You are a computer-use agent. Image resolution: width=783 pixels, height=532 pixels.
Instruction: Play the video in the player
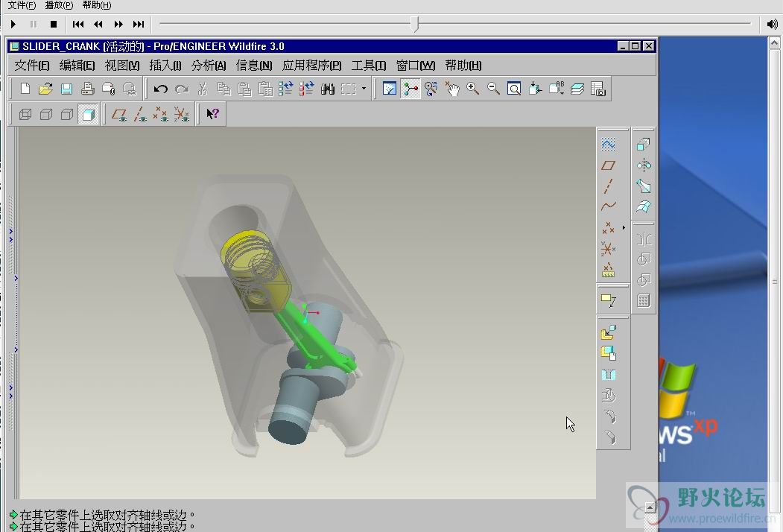click(x=13, y=24)
